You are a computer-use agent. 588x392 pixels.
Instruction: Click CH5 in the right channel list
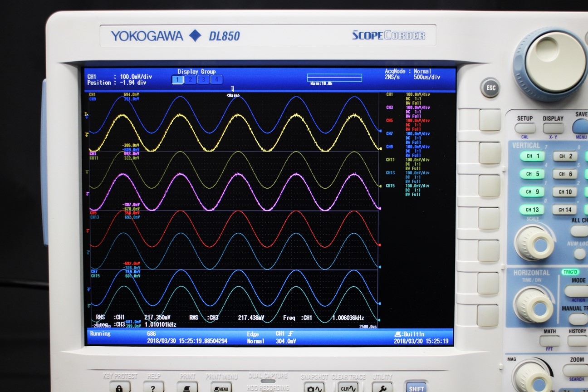pyautogui.click(x=390, y=121)
